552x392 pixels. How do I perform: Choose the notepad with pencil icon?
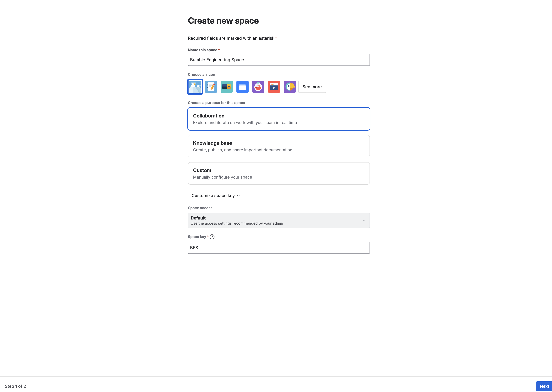click(211, 87)
